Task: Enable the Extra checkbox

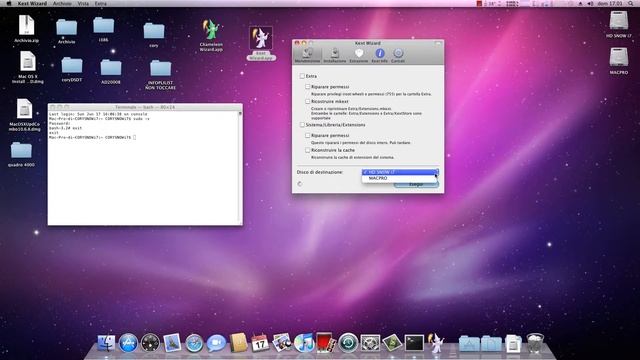Action: coord(302,76)
